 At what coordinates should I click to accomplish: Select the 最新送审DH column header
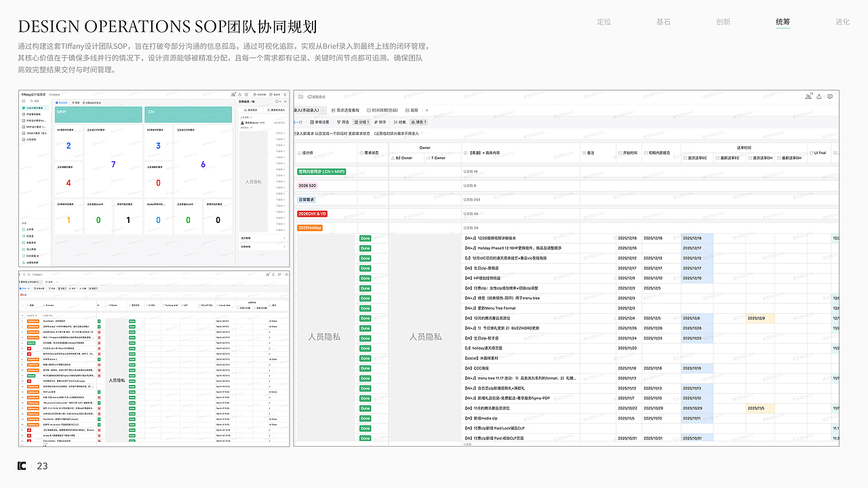pyautogui.click(x=792, y=158)
